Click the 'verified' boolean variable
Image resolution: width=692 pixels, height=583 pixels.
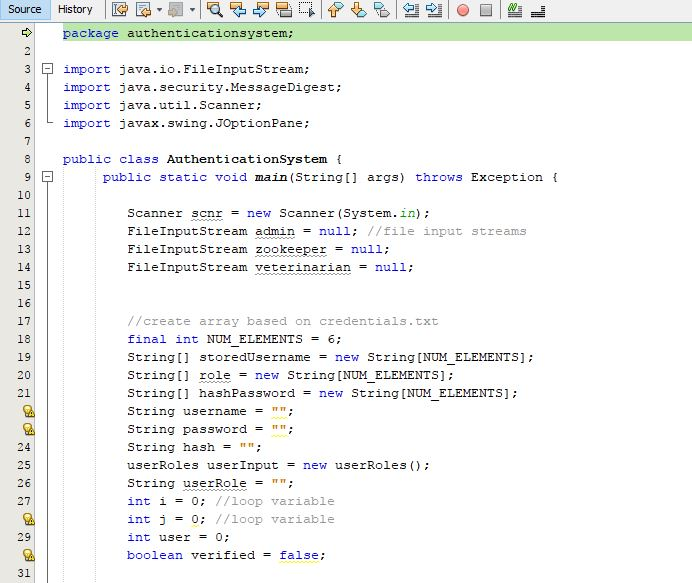(223, 555)
